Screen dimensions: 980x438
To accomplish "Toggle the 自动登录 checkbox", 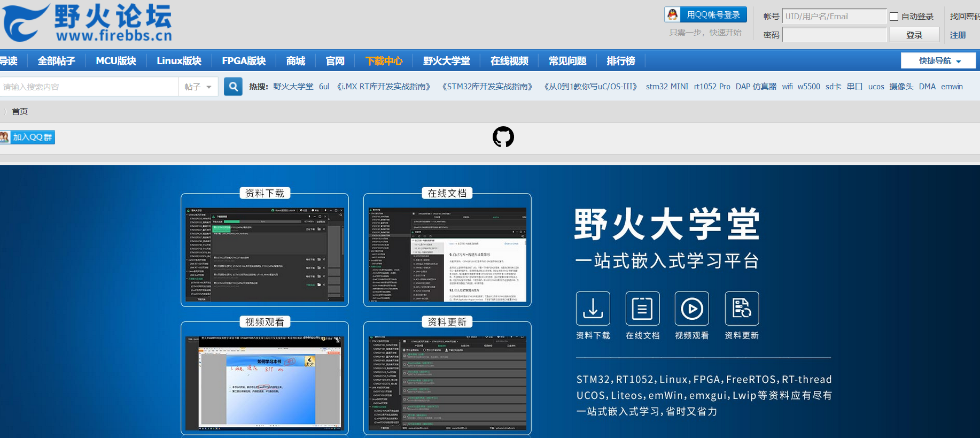I will pos(893,17).
